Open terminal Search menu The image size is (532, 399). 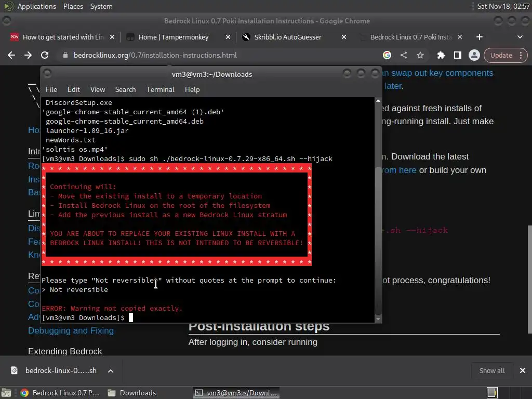[125, 89]
